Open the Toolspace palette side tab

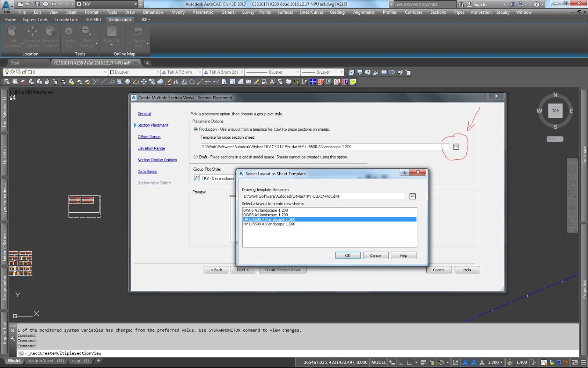pos(584,155)
